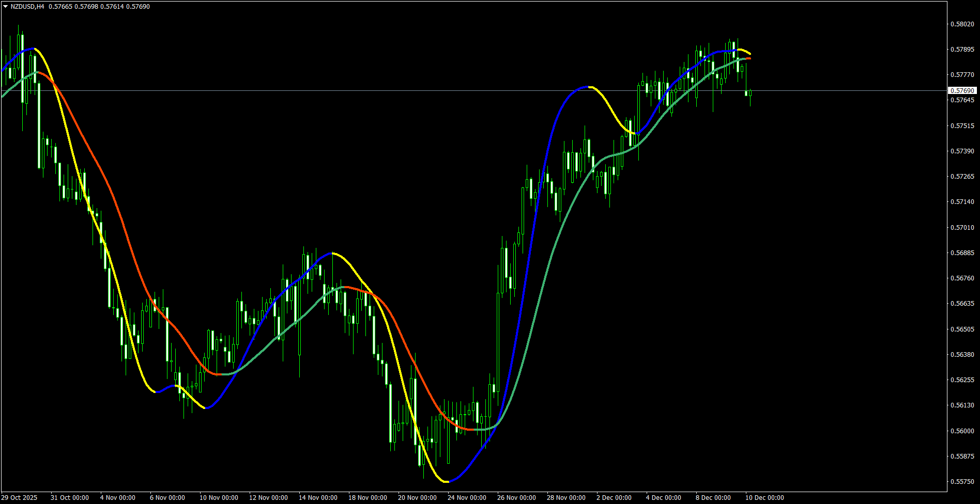Select the 6 Nov 00:00 time axis label
The width and height of the screenshot is (980, 504).
(x=167, y=498)
